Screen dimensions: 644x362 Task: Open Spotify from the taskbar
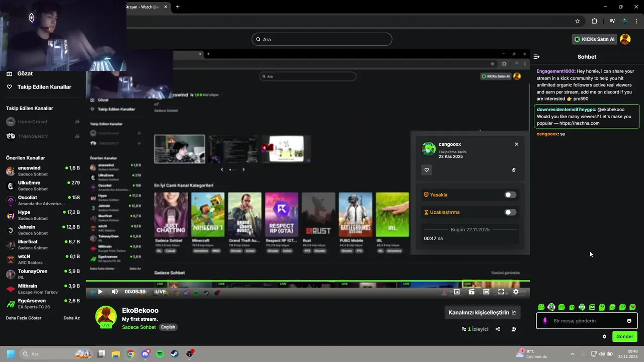pyautogui.click(x=160, y=354)
